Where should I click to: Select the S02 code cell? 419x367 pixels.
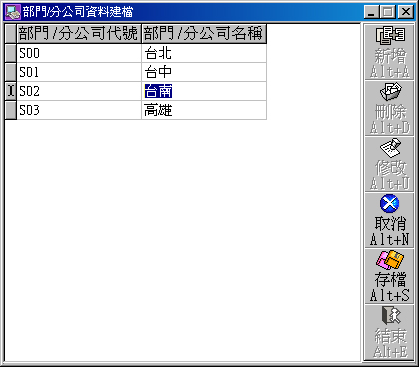pyautogui.click(x=79, y=91)
